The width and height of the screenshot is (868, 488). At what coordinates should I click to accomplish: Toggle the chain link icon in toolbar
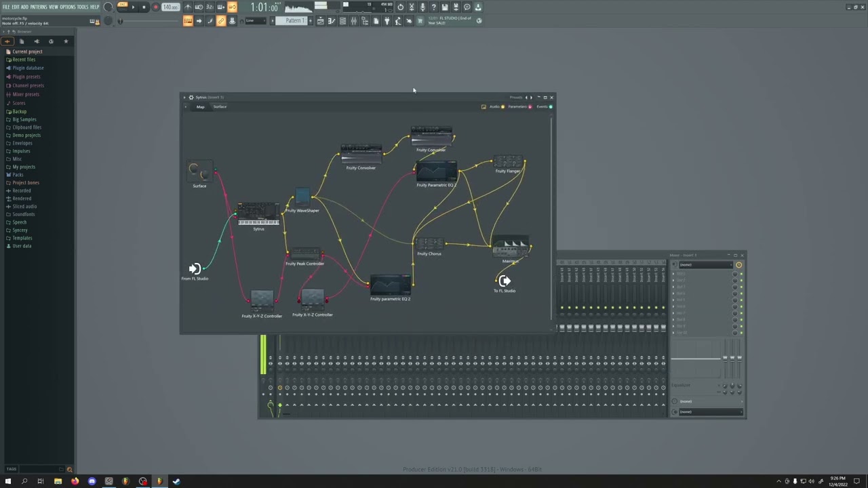(x=222, y=21)
